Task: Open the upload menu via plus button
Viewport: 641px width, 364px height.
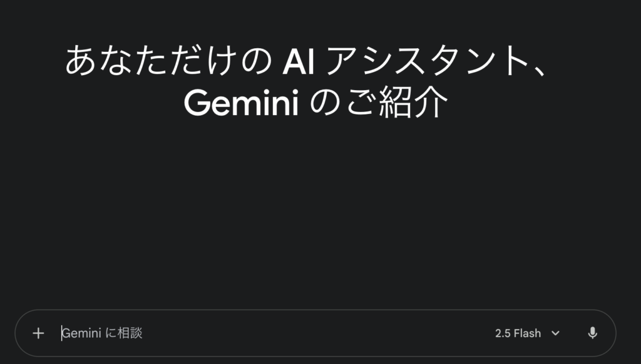Action: [38, 333]
